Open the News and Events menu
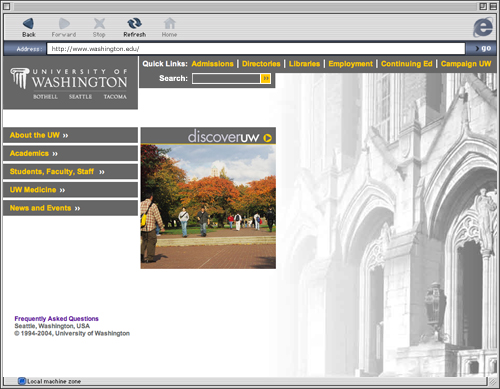500x389 pixels. [x=70, y=208]
